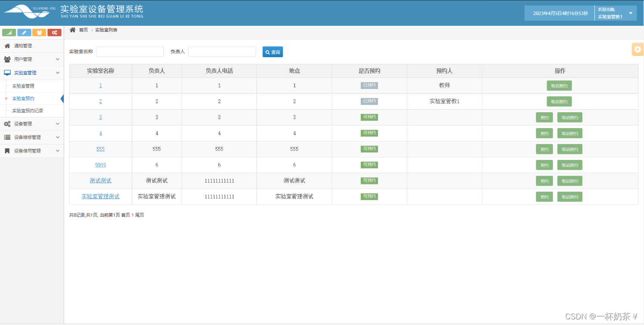Go to 首页 breadcrumb link
The image size is (644, 325).
(x=84, y=30)
